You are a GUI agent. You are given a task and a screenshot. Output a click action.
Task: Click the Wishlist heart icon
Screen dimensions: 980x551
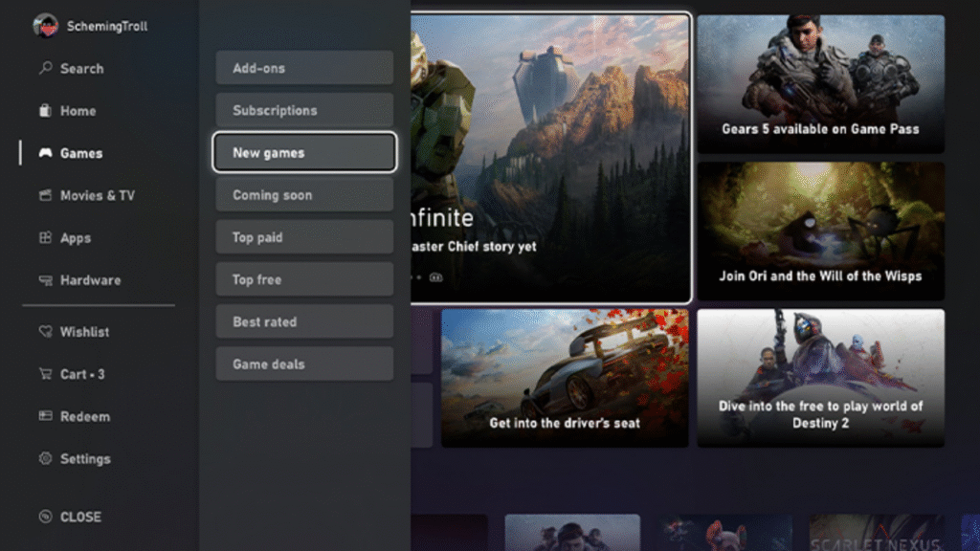45,332
